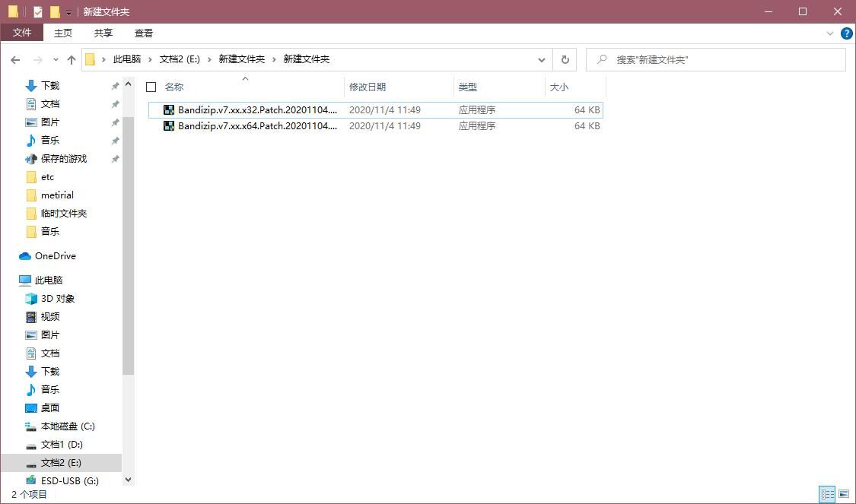
Task: Select the Bandizip x64 Patch file
Action: pos(256,126)
